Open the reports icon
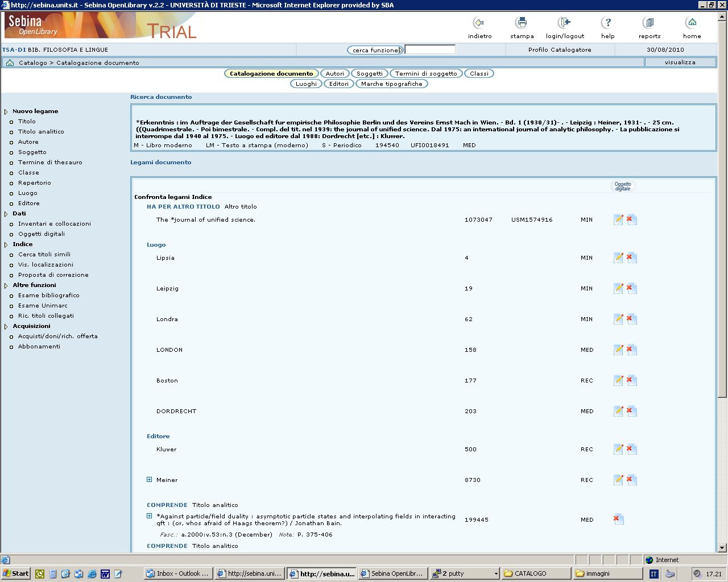The height and width of the screenshot is (582, 728). [x=649, y=23]
